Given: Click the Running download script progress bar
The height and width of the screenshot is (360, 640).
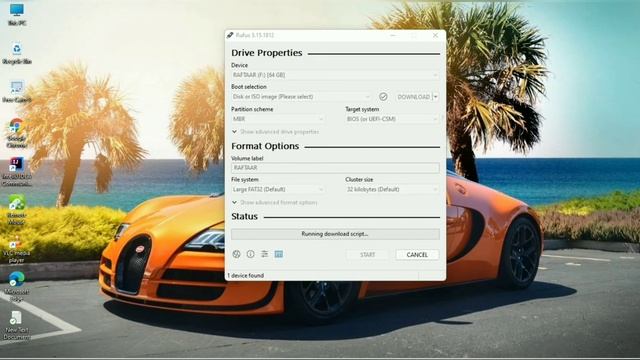Looking at the screenshot, I should 335,234.
